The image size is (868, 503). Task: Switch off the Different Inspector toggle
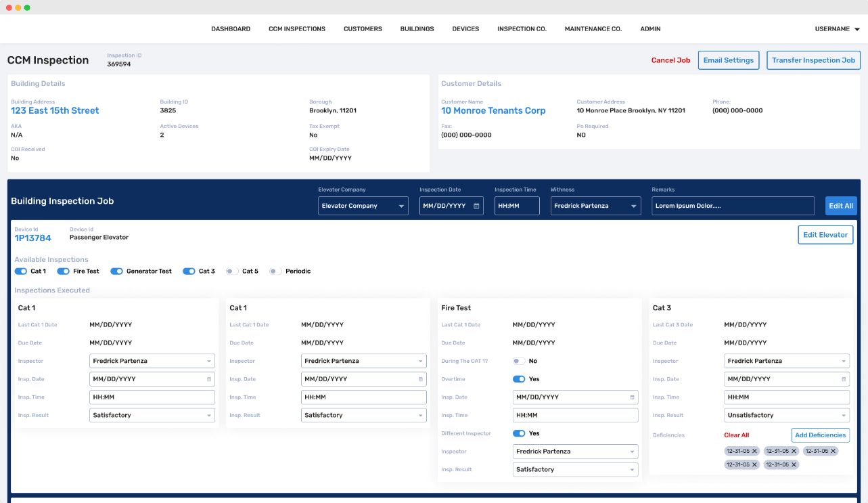519,433
